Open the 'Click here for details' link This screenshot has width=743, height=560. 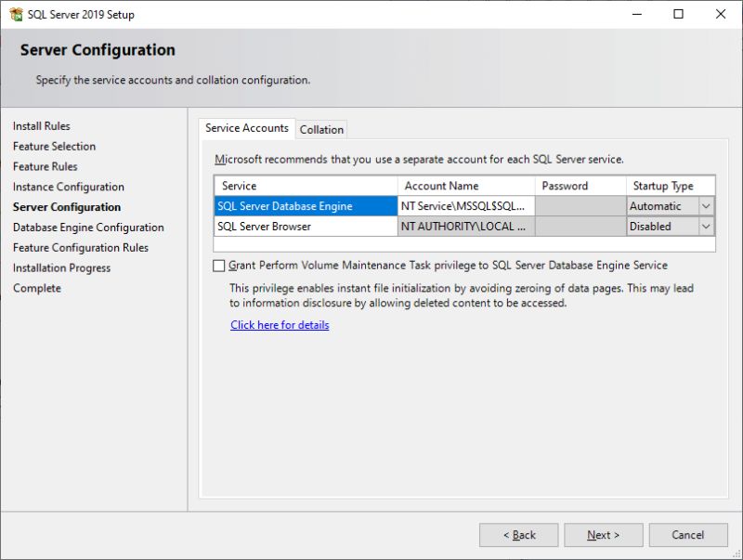click(x=278, y=325)
